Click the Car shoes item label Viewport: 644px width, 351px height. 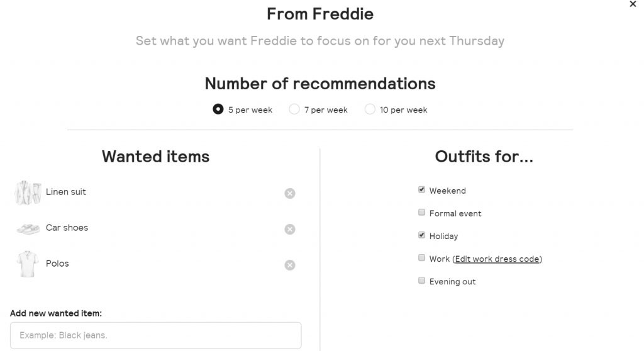pos(67,228)
